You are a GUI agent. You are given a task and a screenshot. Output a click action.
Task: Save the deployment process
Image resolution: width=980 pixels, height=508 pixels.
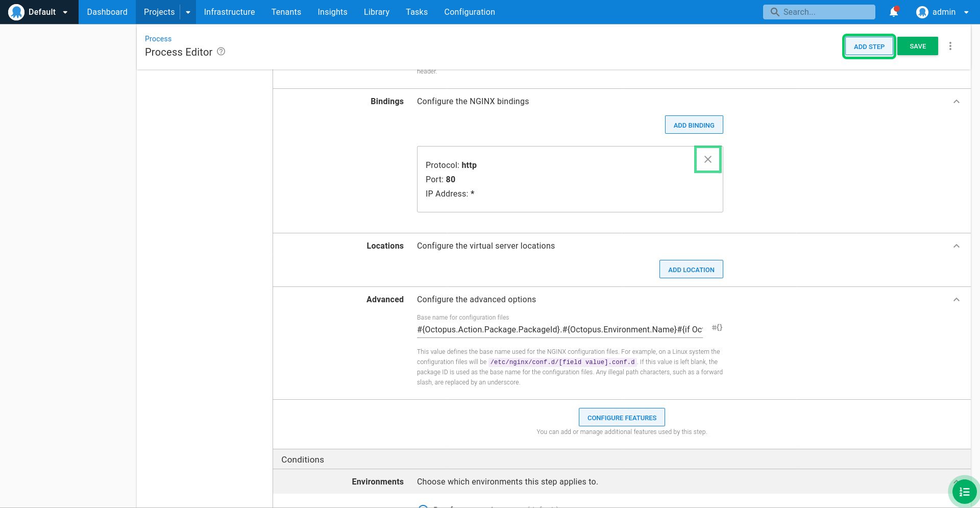coord(918,46)
